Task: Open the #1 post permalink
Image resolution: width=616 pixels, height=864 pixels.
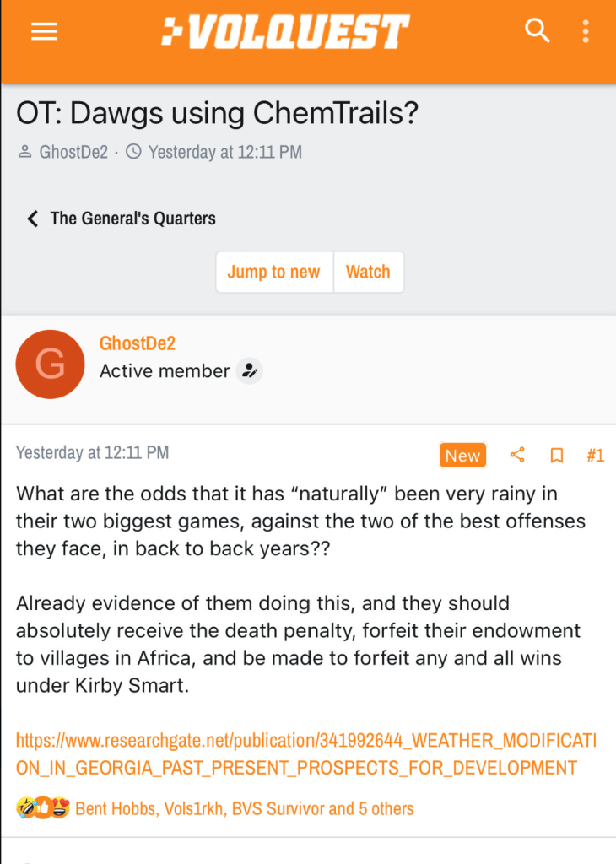Action: (x=595, y=456)
